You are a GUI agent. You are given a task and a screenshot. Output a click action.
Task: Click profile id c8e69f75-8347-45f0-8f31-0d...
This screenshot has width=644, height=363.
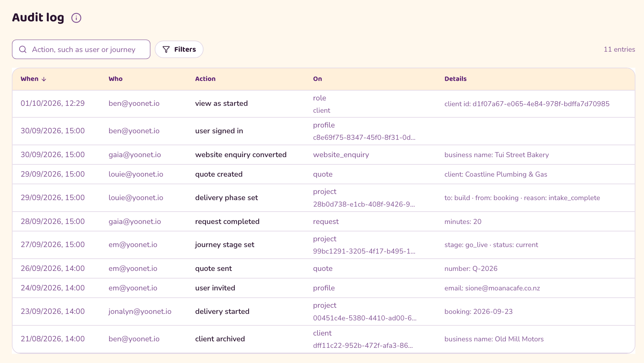[364, 138]
